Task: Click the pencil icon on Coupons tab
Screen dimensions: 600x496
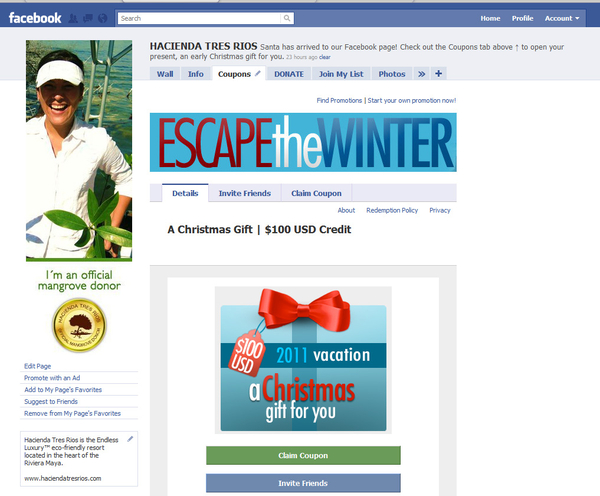Action: click(258, 73)
